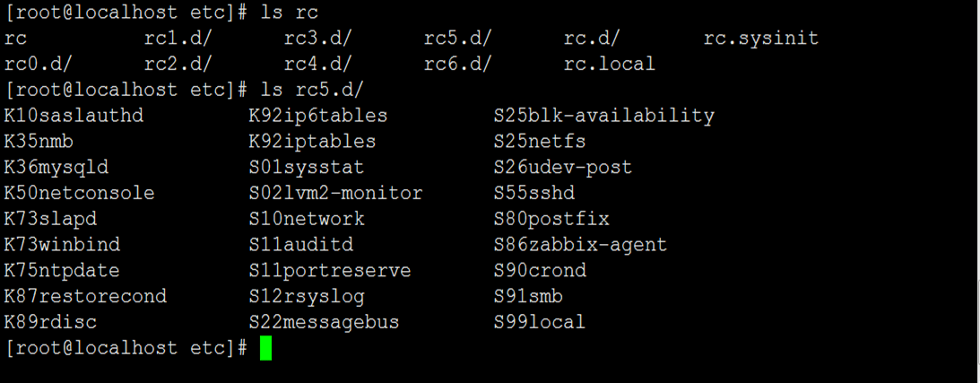Select the S80postfix entry
Image resolution: width=980 pixels, height=383 pixels.
[x=545, y=219]
